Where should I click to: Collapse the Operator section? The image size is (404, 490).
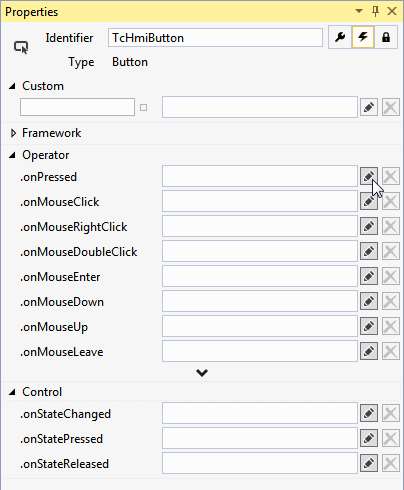[x=12, y=155]
